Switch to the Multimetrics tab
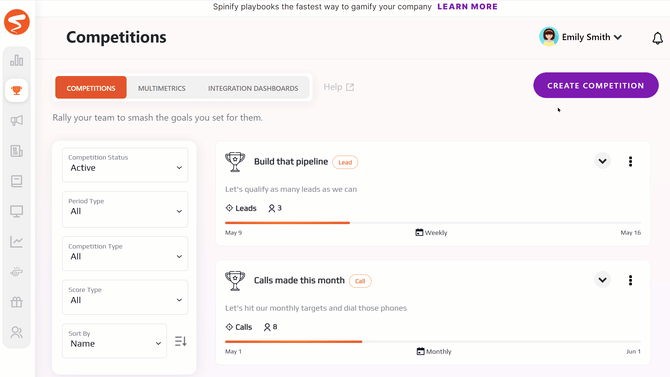 coord(162,88)
